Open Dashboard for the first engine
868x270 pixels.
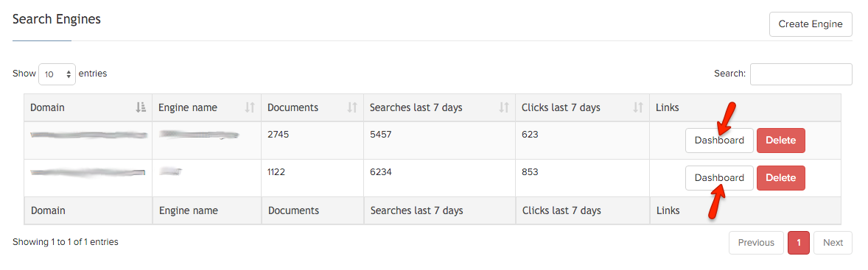(x=719, y=141)
